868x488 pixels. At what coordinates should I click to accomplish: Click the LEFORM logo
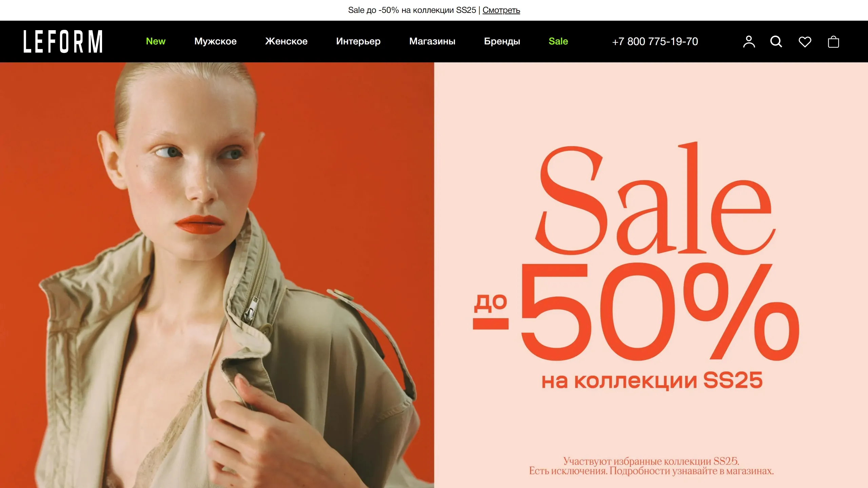click(63, 41)
